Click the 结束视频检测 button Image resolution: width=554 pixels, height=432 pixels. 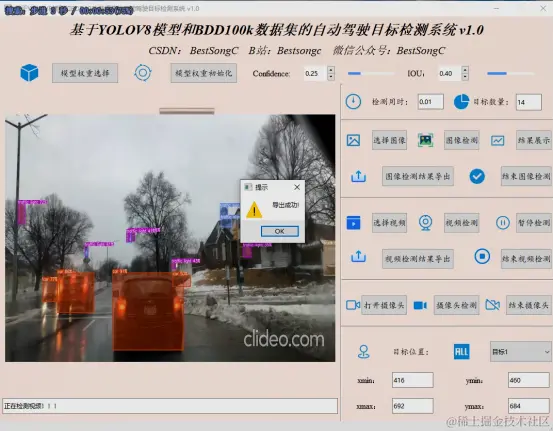526,259
